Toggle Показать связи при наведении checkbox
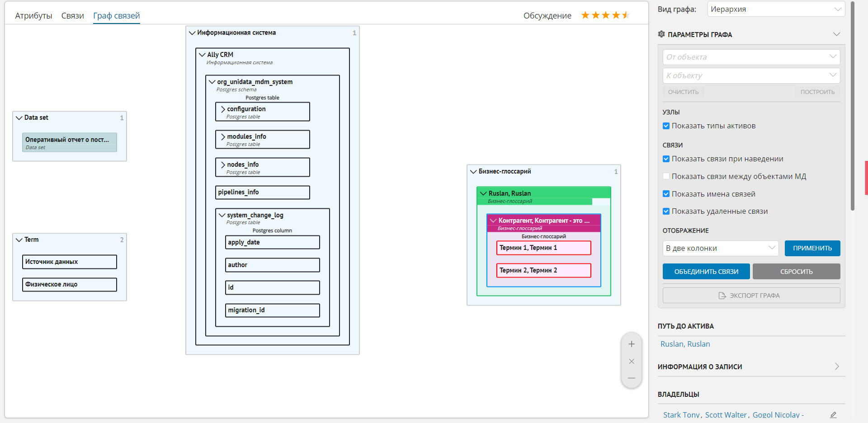Screen dimensions: 868x423 click(666, 159)
